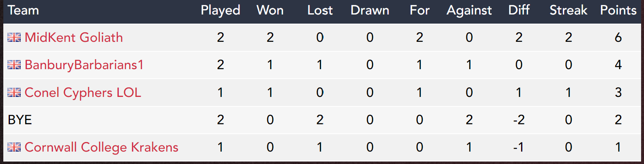Viewport: 644px width, 164px height.
Task: Select the Drawn column header
Action: pyautogui.click(x=370, y=10)
